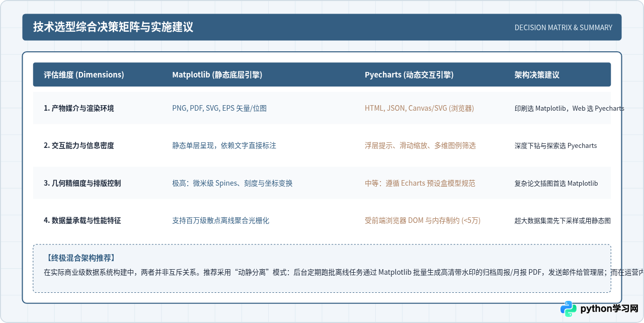Click the cell 复杂论文插图首选 Matplotlib
The image size is (644, 323).
click(x=556, y=183)
